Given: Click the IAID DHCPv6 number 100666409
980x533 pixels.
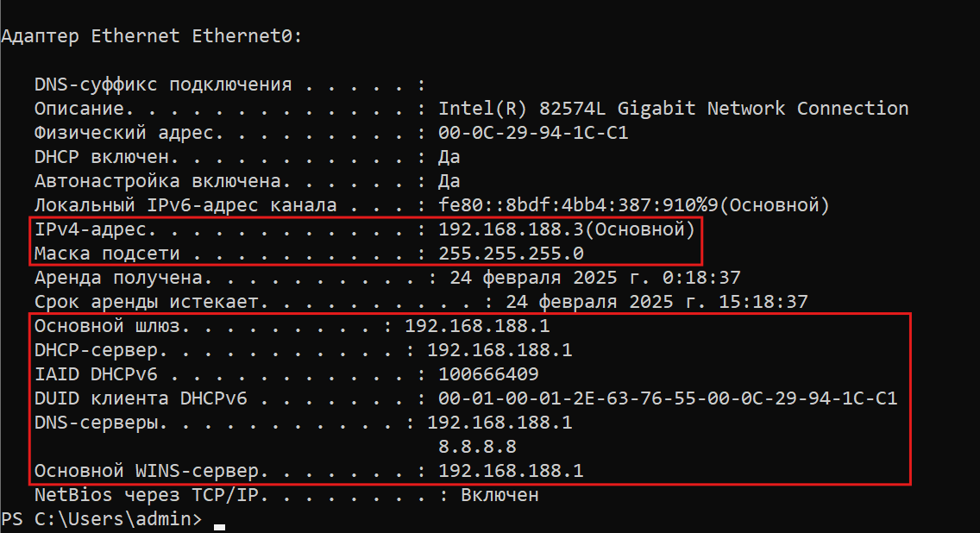Looking at the screenshot, I should pyautogui.click(x=488, y=374).
